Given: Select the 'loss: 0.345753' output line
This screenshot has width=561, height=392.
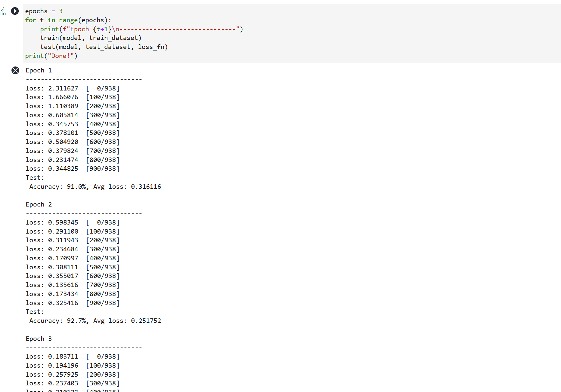Looking at the screenshot, I should 73,124.
